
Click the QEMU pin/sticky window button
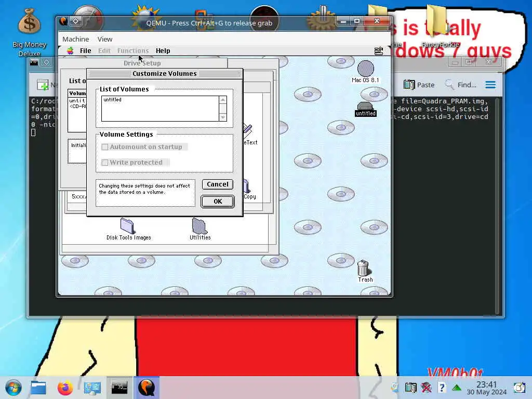(x=75, y=21)
